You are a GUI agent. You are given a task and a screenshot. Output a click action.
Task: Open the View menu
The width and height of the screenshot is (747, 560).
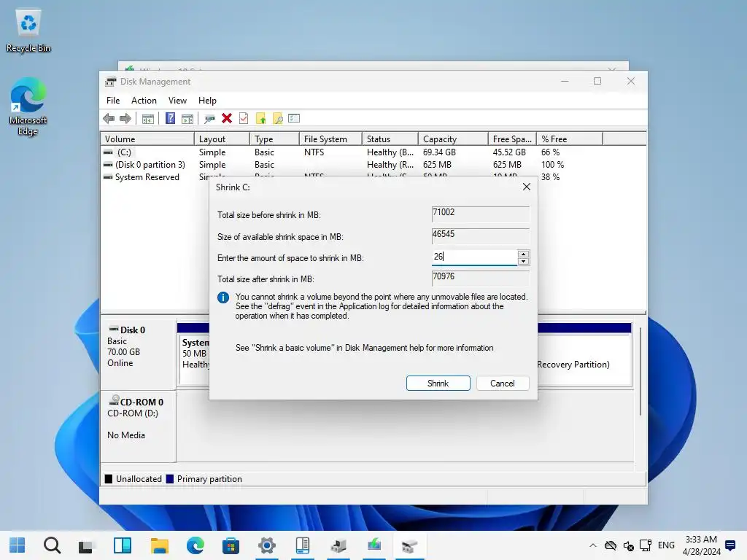pyautogui.click(x=177, y=101)
